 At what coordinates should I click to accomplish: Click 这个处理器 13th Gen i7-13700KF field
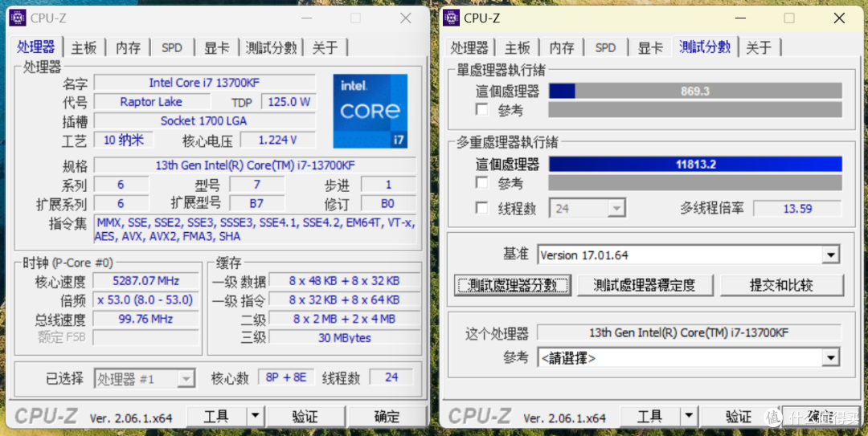pos(689,332)
